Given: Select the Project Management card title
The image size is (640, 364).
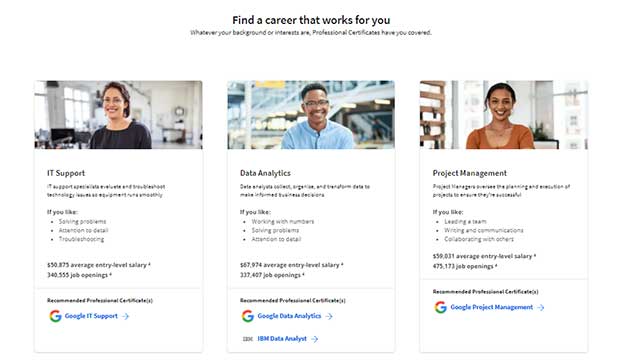Looking at the screenshot, I should [470, 173].
